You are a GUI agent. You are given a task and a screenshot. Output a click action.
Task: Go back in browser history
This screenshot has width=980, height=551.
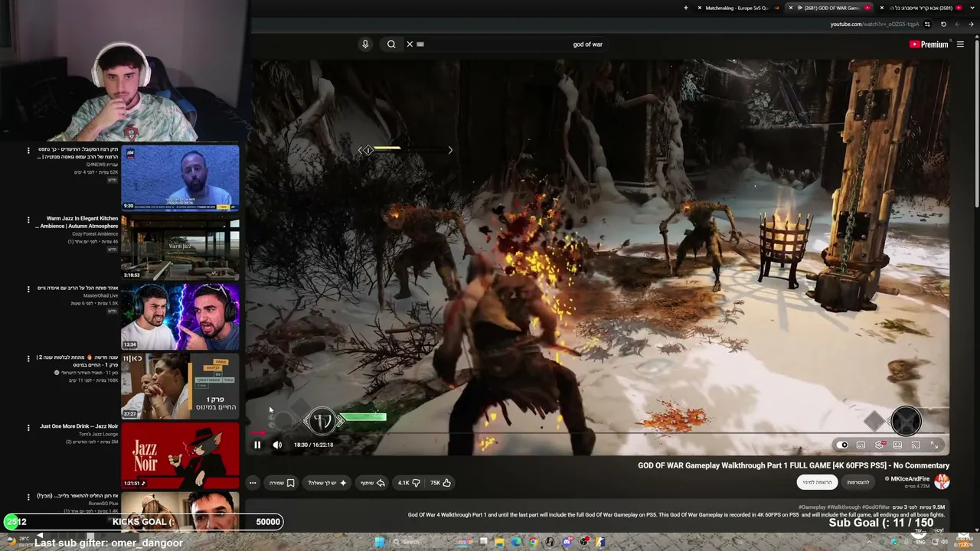972,24
